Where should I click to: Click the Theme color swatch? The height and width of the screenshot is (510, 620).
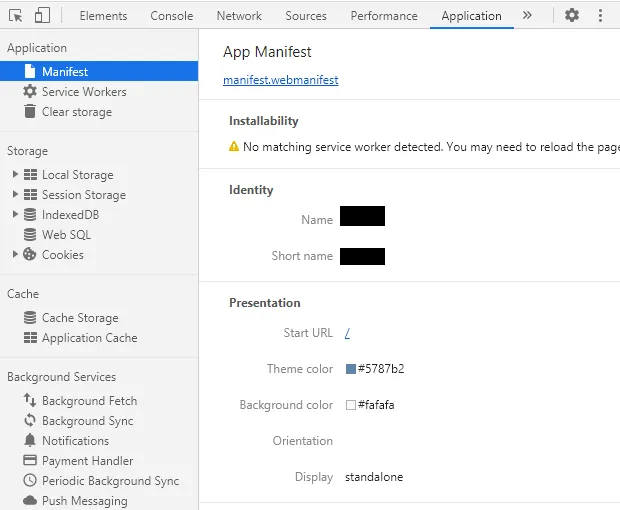click(351, 369)
